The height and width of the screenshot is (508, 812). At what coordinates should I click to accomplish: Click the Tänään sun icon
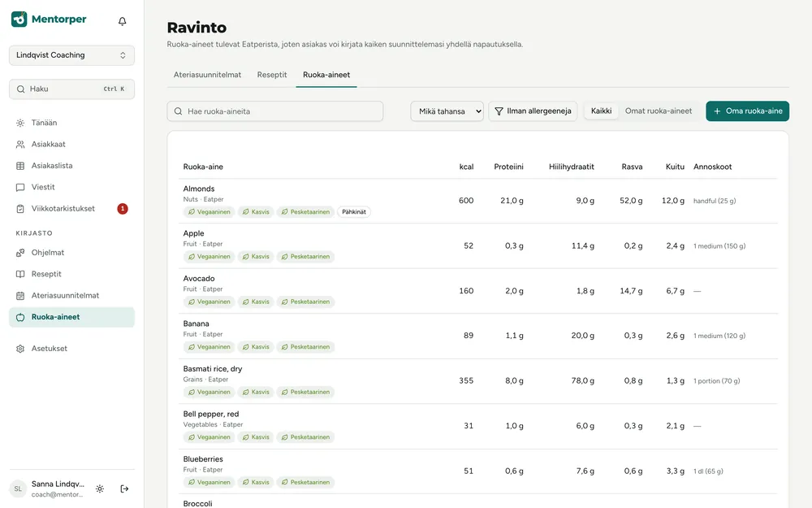(20, 123)
